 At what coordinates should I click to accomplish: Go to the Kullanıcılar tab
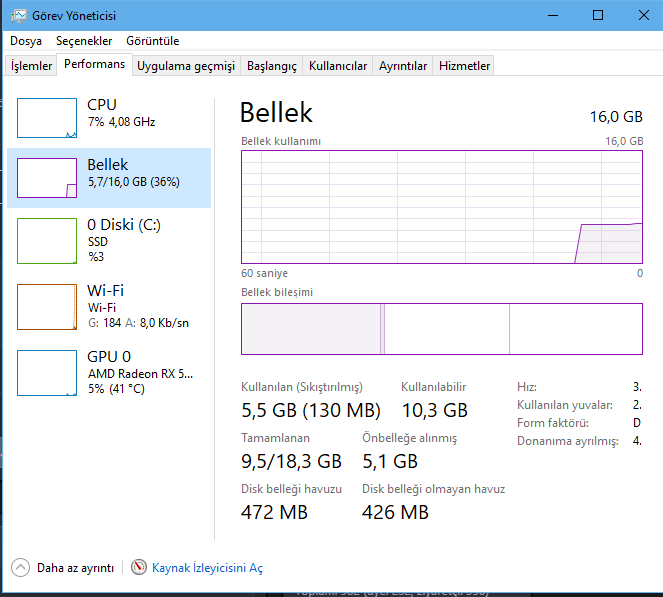(338, 66)
